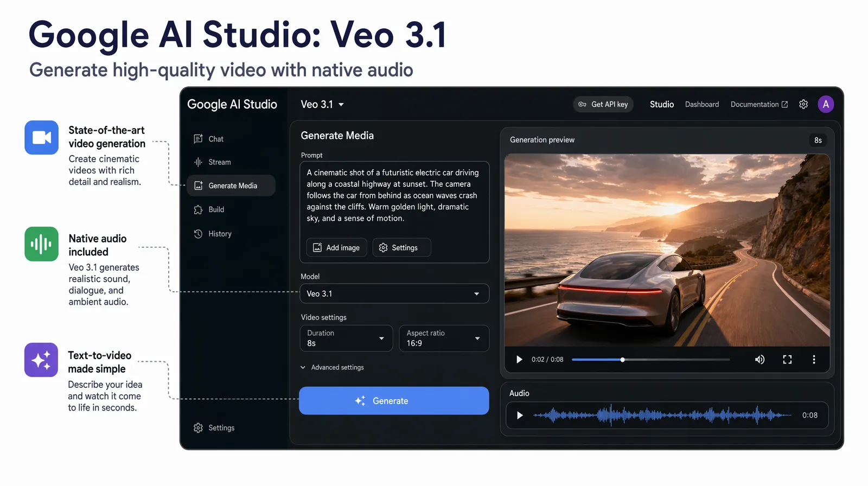
Task: Click the Chat icon in sidebar
Action: [x=198, y=139]
